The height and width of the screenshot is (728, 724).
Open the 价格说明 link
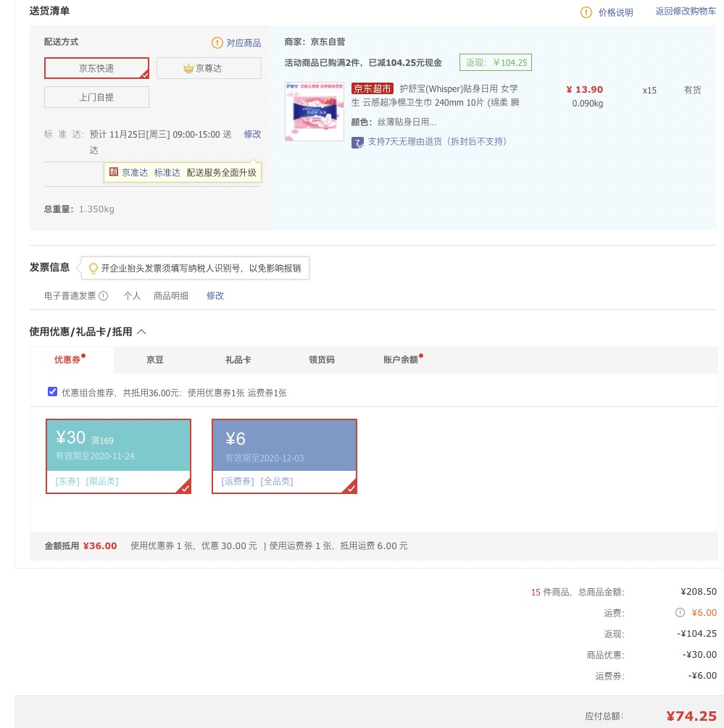615,12
